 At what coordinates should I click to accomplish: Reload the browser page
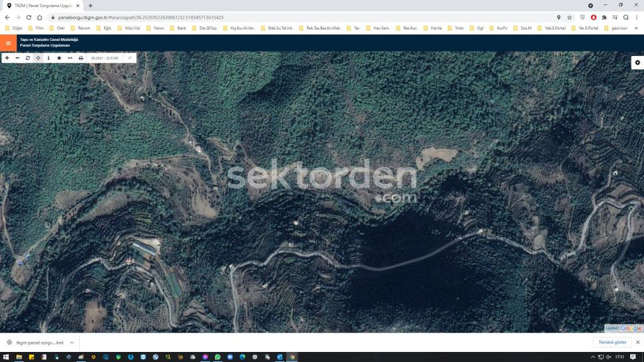pos(29,17)
